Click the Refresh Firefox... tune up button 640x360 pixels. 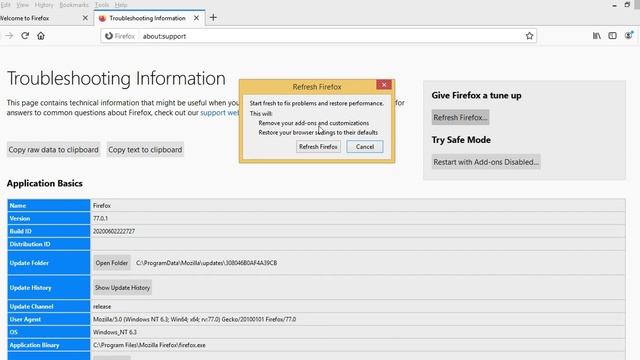pyautogui.click(x=460, y=118)
